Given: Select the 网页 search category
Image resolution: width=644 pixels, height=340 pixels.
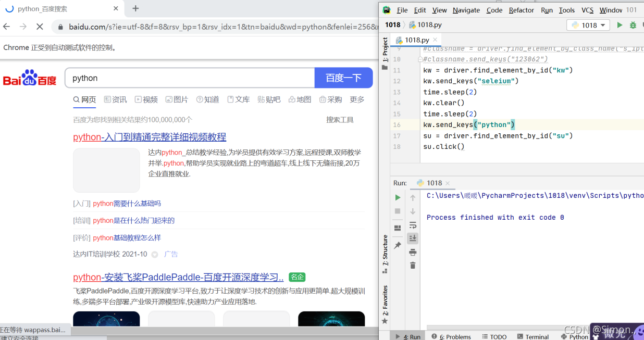Looking at the screenshot, I should [x=84, y=99].
